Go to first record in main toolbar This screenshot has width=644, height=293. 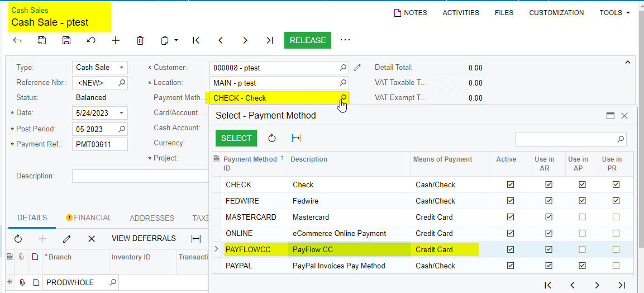click(196, 40)
